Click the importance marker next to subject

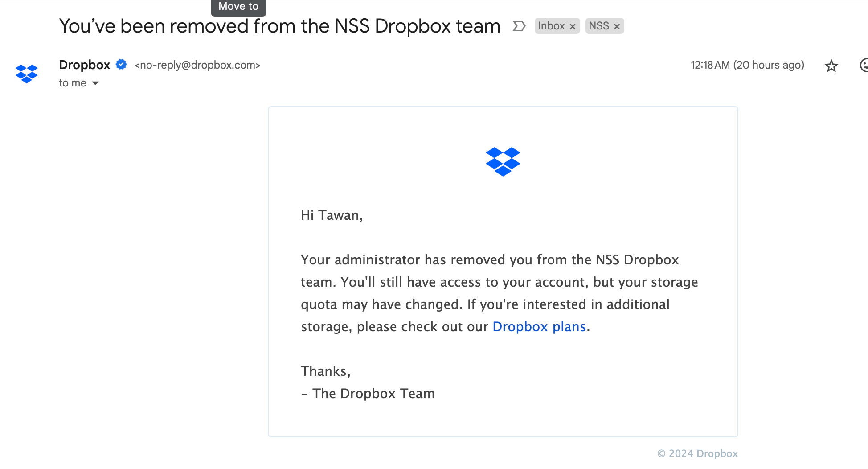coord(519,26)
